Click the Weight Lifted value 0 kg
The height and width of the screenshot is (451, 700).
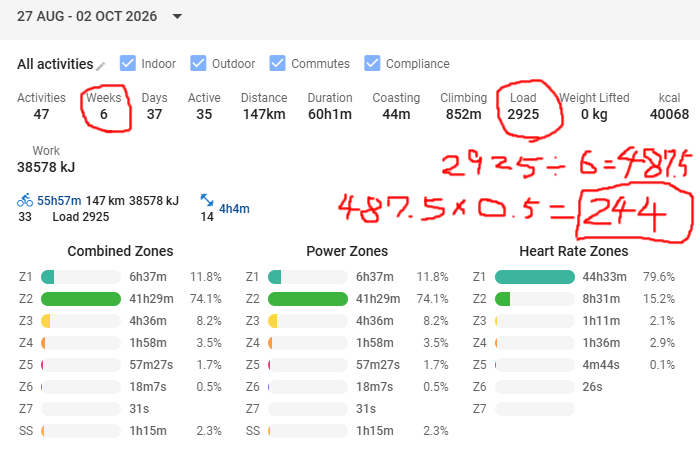[x=594, y=114]
